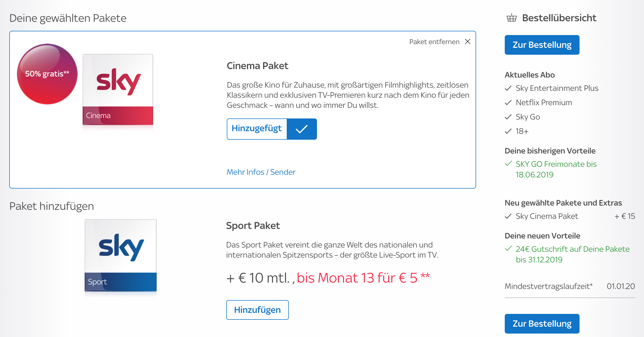Click green checkmark next to SKY GO Freimonate
This screenshot has width=644, height=337.
pos(508,164)
